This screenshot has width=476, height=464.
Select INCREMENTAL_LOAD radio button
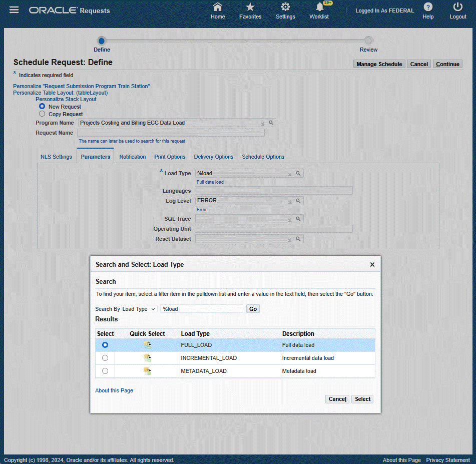105,358
